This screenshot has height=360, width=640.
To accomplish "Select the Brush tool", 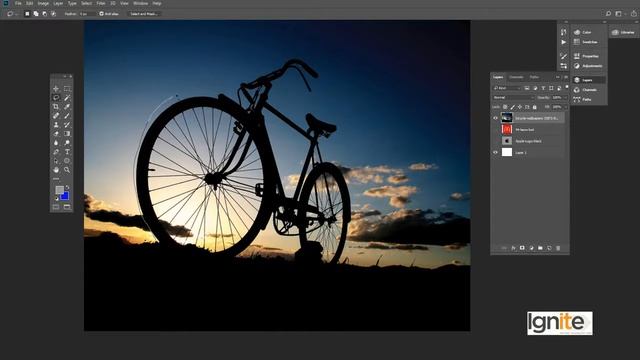I will (67, 116).
